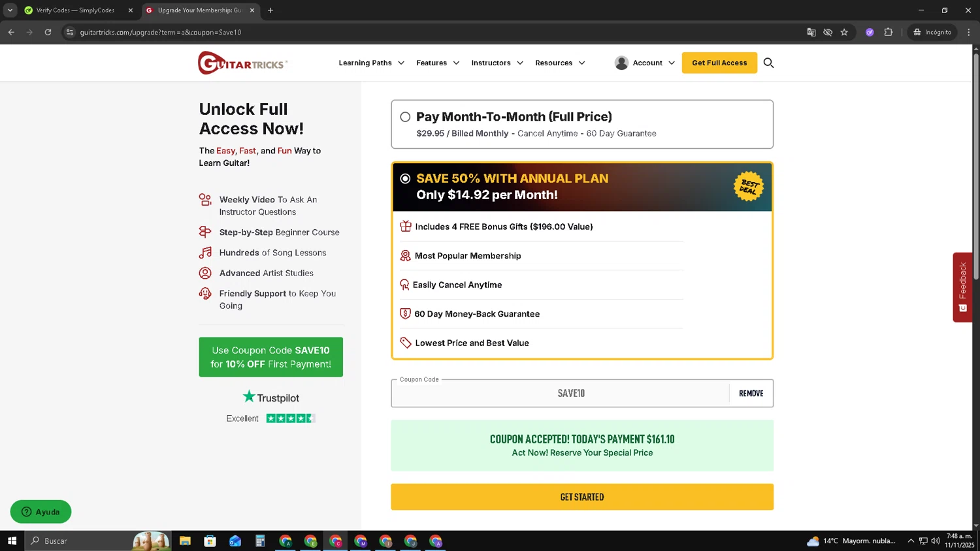Viewport: 980px width, 551px height.
Task: Click the Coupon Code input field
Action: pos(561,393)
